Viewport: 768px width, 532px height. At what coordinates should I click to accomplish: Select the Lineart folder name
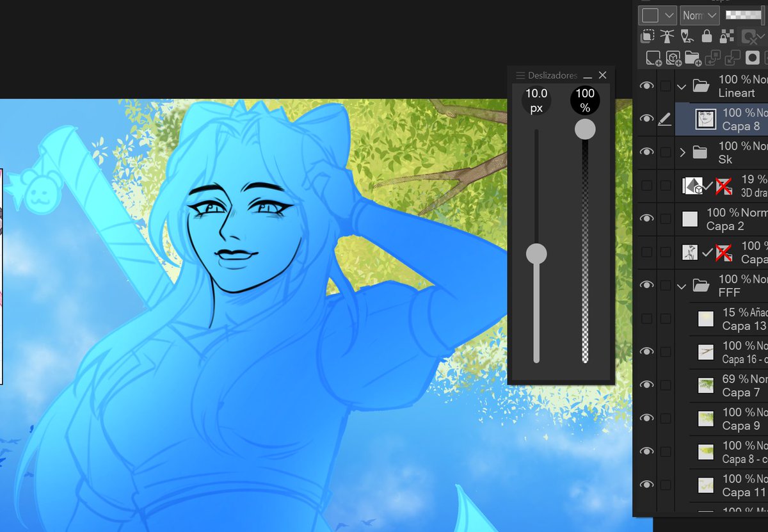click(x=737, y=93)
